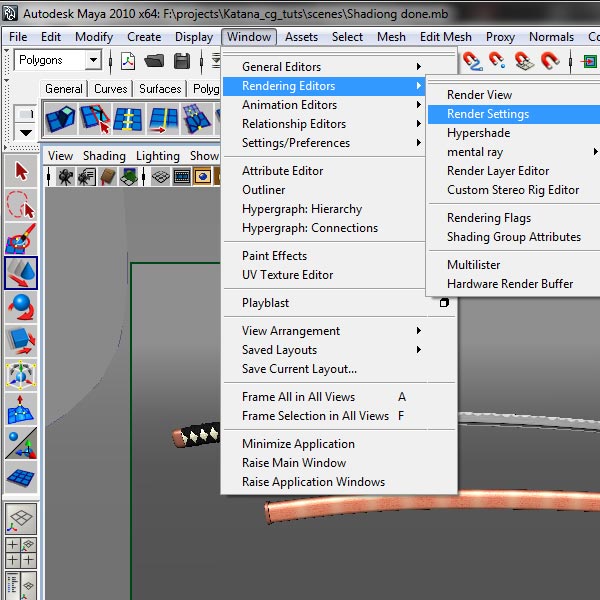
Task: Open the viewport Lighting menu
Action: (x=158, y=156)
